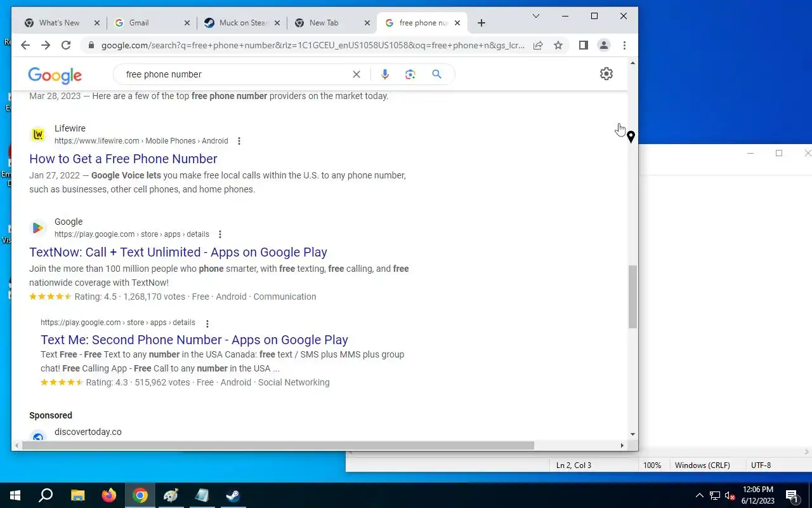Viewport: 812px width, 508px height.
Task: Click Notepad's 100% zoom status
Action: click(652, 465)
